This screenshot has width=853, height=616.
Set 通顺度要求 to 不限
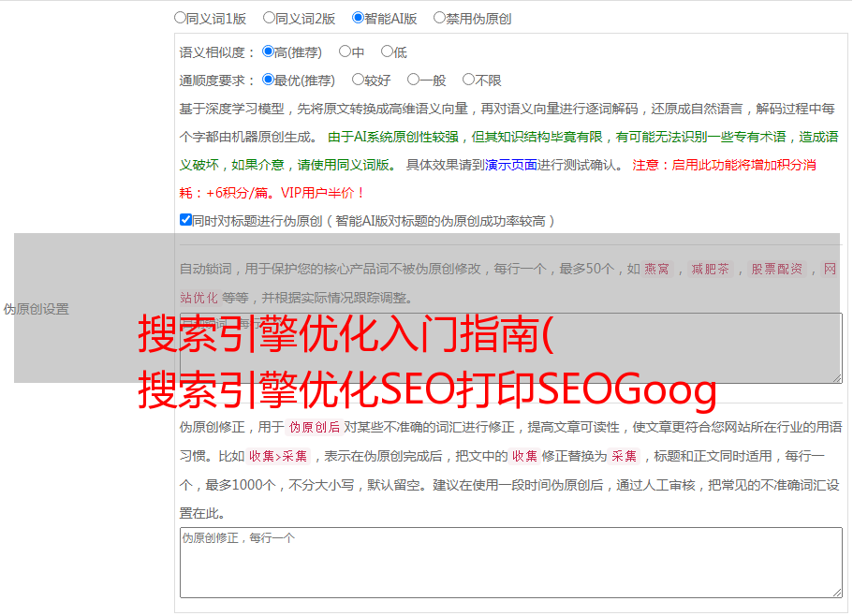tap(468, 80)
